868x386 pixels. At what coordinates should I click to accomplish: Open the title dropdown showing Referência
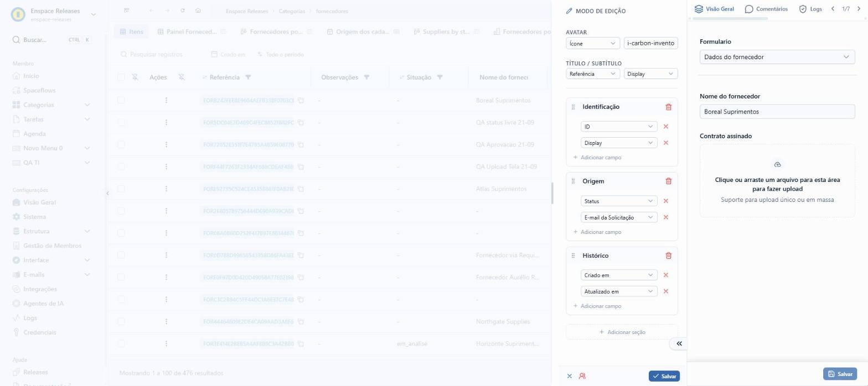[x=593, y=74]
